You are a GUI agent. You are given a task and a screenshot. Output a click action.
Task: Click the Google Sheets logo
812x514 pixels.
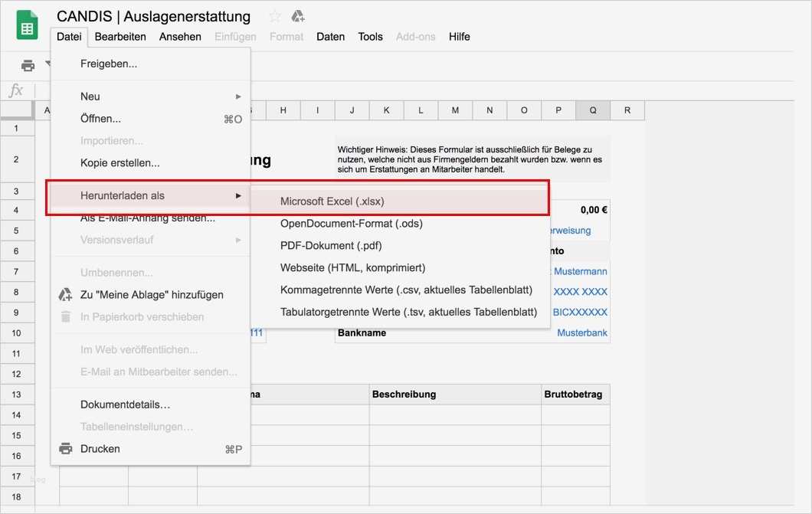26,25
